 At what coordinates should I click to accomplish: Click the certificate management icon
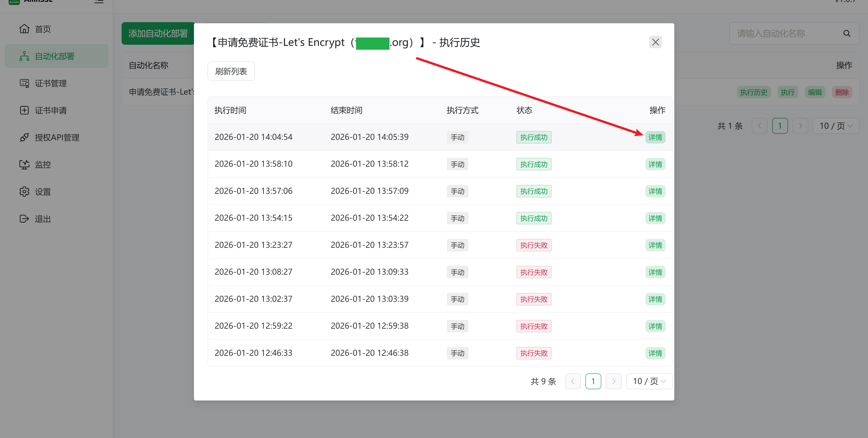pos(24,84)
